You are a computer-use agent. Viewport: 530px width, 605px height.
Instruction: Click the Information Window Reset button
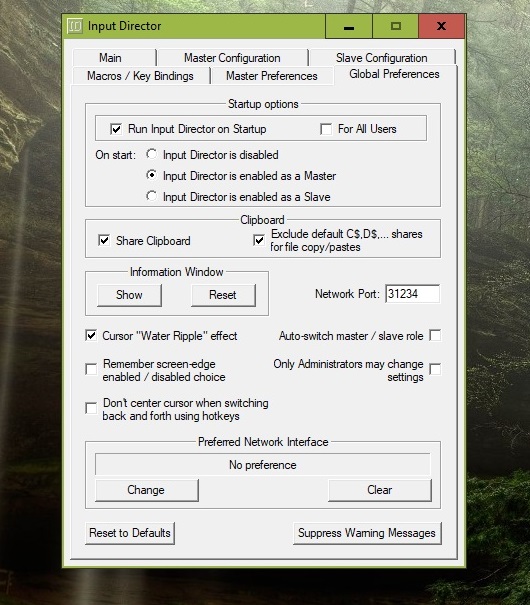tap(223, 295)
